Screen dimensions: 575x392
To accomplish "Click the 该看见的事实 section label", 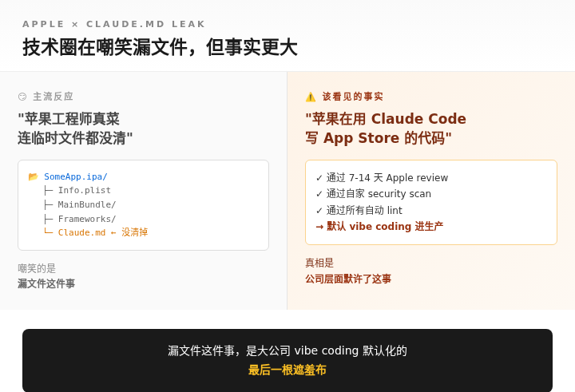I will coord(353,97).
